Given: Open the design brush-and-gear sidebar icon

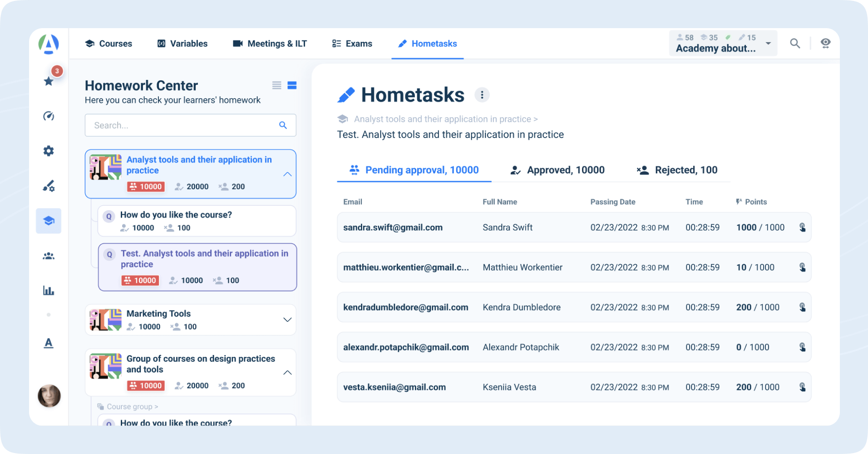Looking at the screenshot, I should click(49, 186).
